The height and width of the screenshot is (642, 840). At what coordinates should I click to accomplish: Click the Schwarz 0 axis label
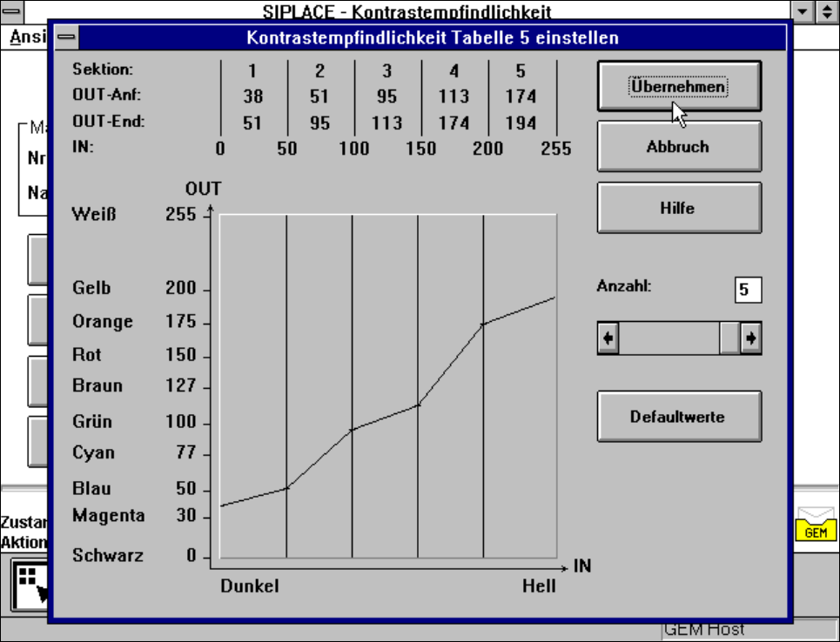(134, 555)
